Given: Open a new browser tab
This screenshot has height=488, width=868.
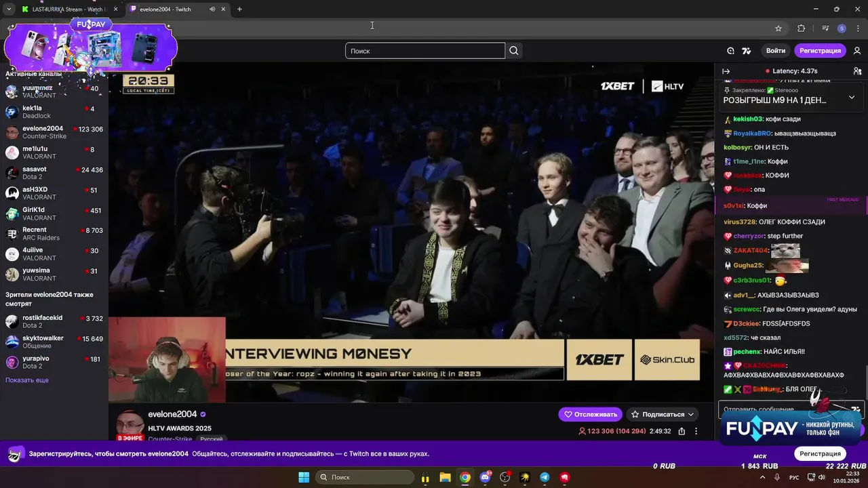Looking at the screenshot, I should pyautogui.click(x=239, y=9).
